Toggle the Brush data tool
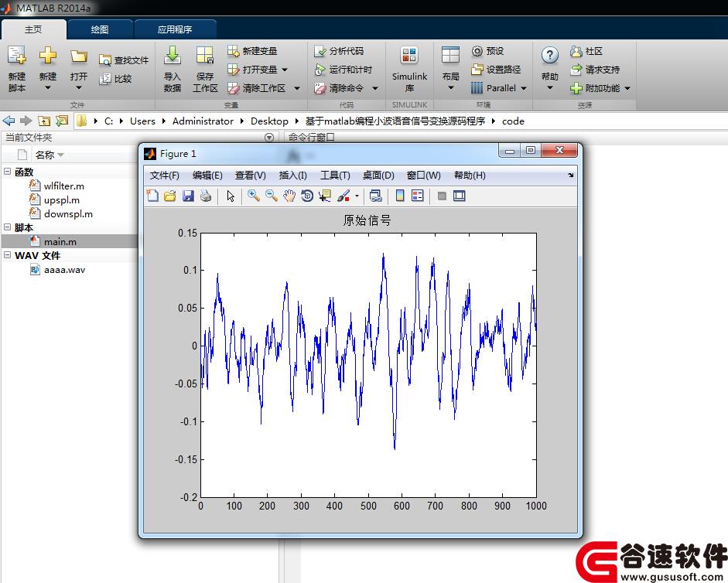The height and width of the screenshot is (583, 728). click(343, 196)
